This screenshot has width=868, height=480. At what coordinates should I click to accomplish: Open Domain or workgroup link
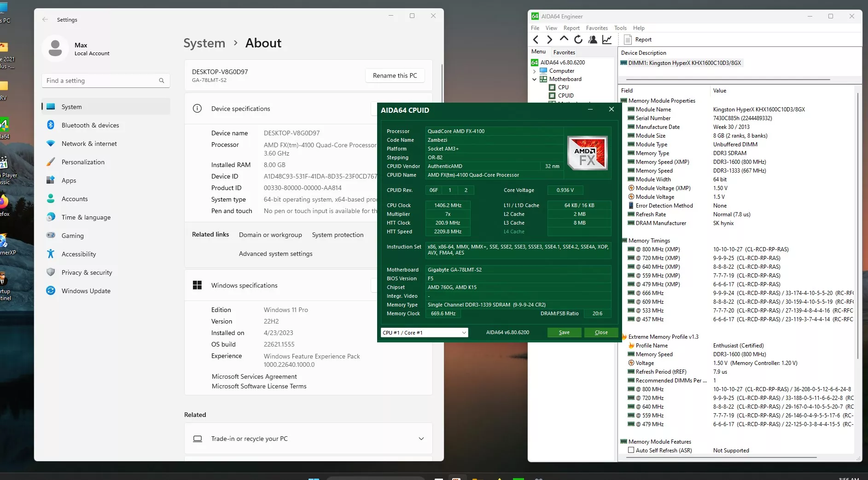click(x=270, y=235)
